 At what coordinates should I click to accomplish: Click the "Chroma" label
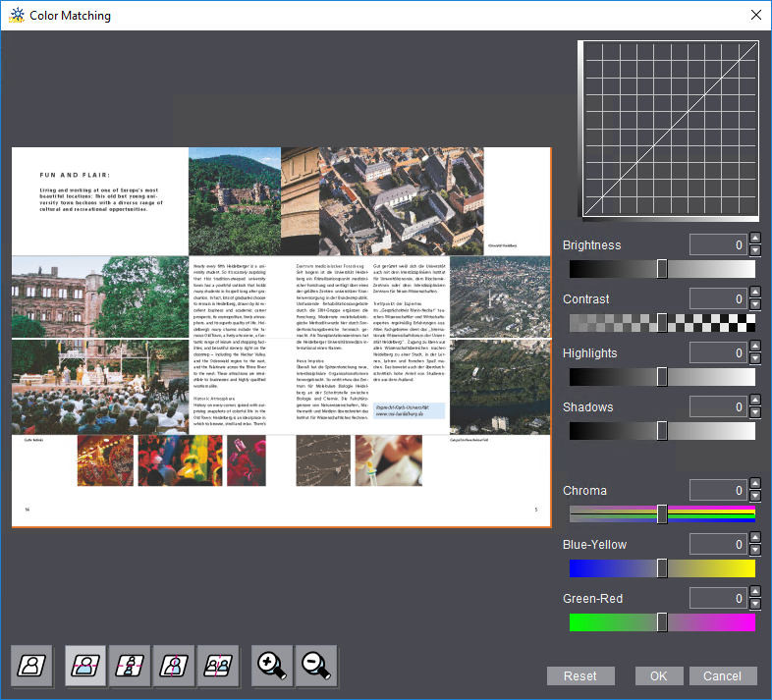(584, 491)
